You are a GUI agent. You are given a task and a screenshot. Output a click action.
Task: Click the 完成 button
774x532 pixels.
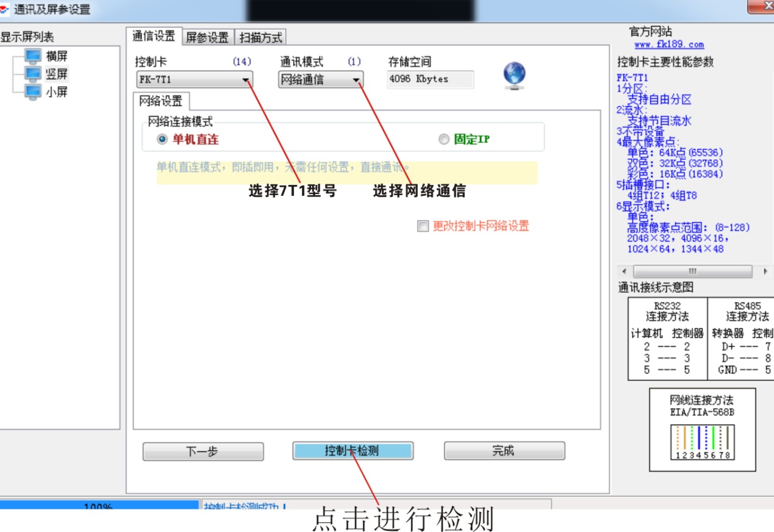504,451
